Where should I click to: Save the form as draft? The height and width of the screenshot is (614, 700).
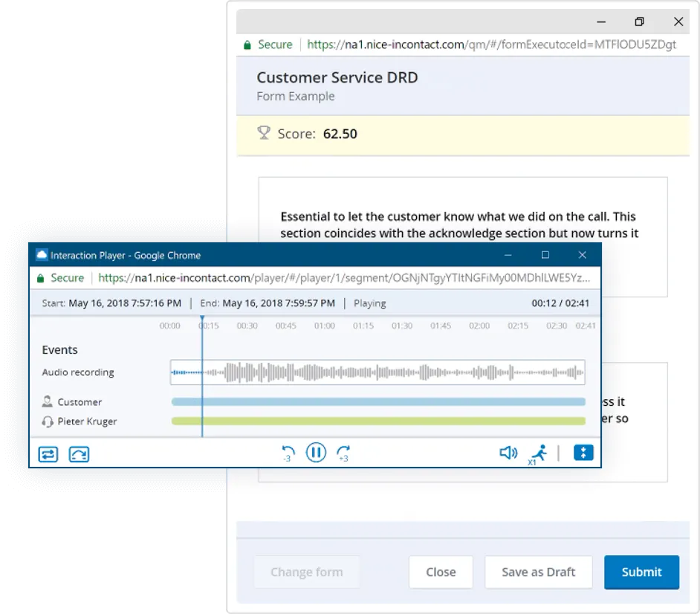coord(538,572)
